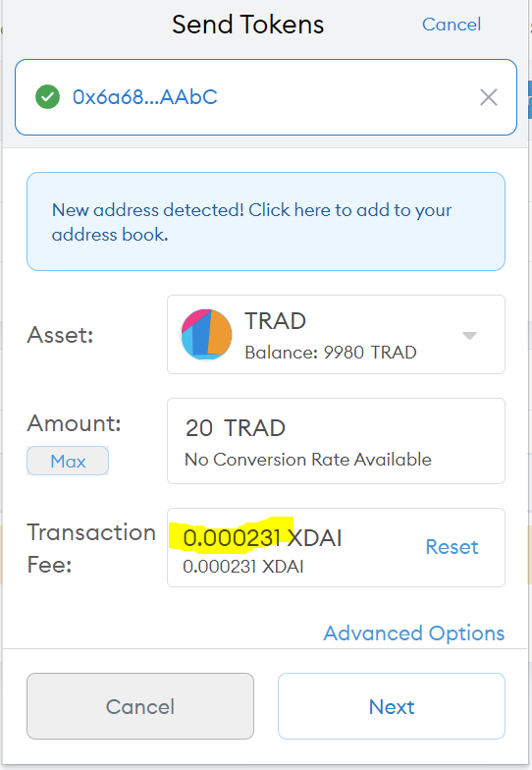This screenshot has height=770, width=532.
Task: Proceed with the Next button
Action: click(392, 706)
